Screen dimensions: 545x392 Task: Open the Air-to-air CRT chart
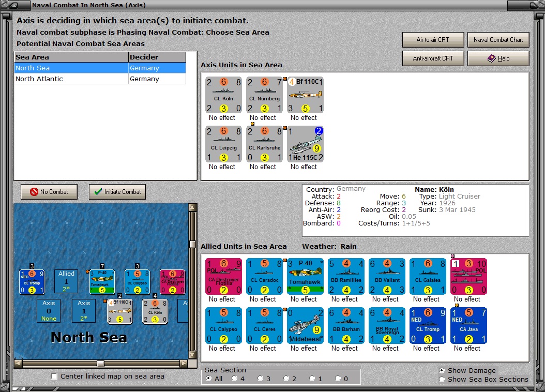pos(433,40)
